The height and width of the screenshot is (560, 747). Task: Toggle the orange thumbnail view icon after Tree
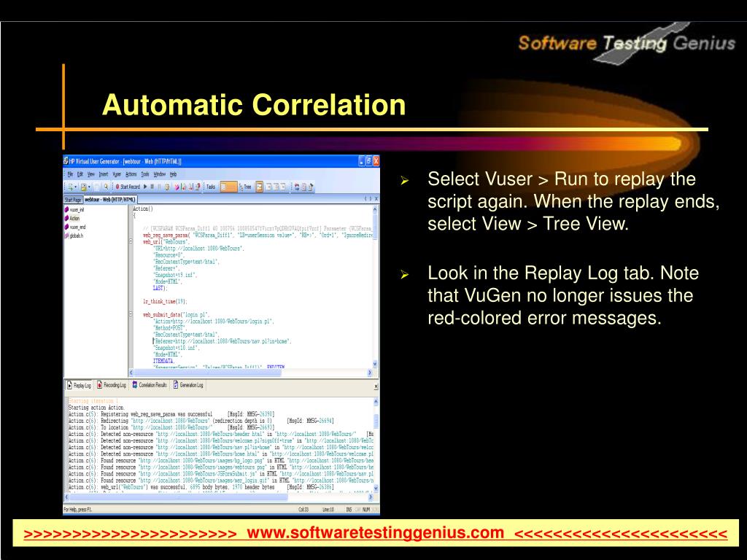[x=259, y=187]
